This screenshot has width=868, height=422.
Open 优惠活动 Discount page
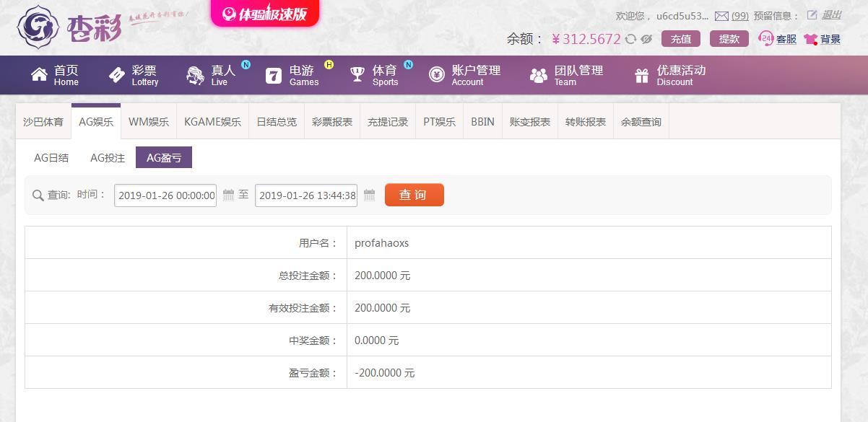pyautogui.click(x=669, y=75)
